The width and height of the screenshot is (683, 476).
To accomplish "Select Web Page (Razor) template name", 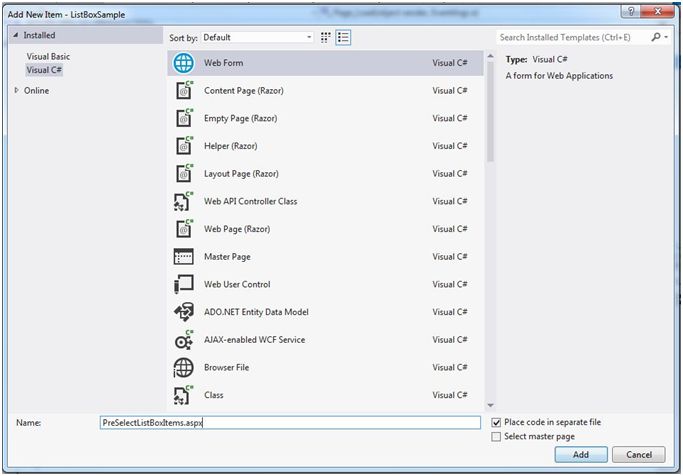I will click(x=237, y=229).
